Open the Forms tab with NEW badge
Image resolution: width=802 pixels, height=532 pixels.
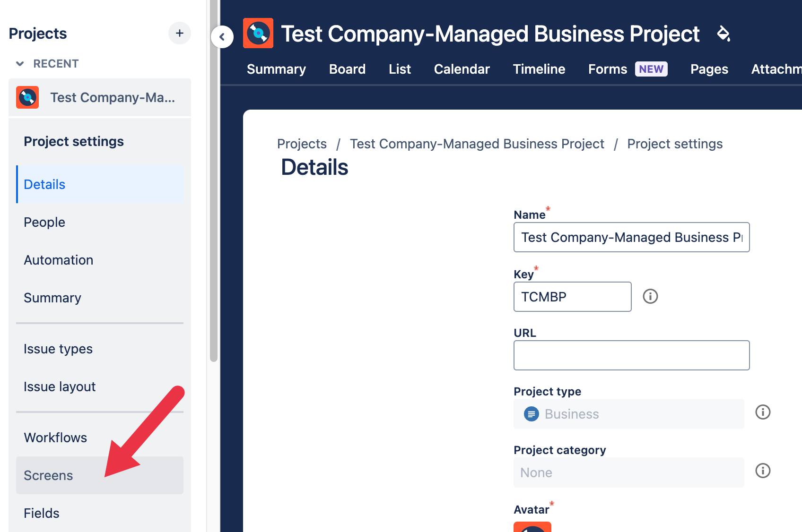(x=607, y=69)
